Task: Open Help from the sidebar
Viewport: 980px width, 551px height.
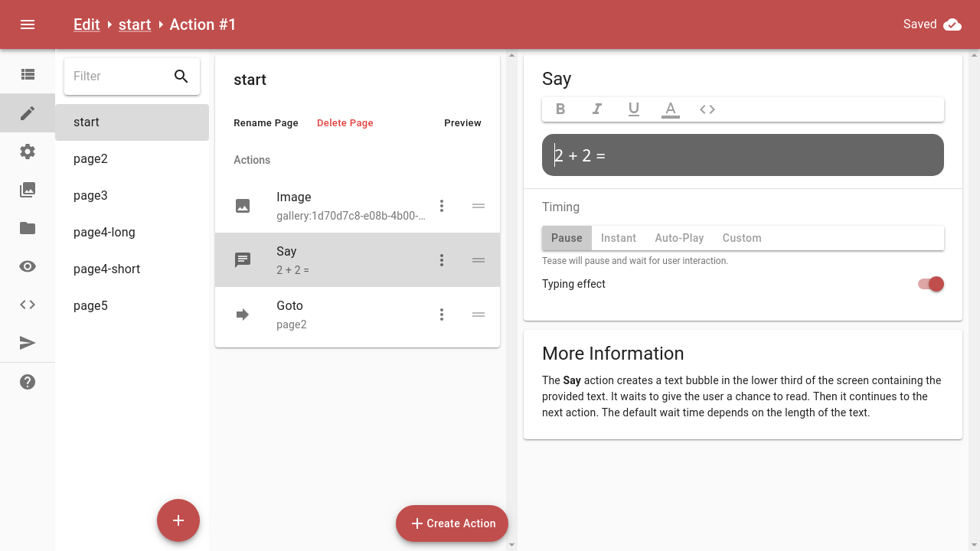Action: point(27,381)
